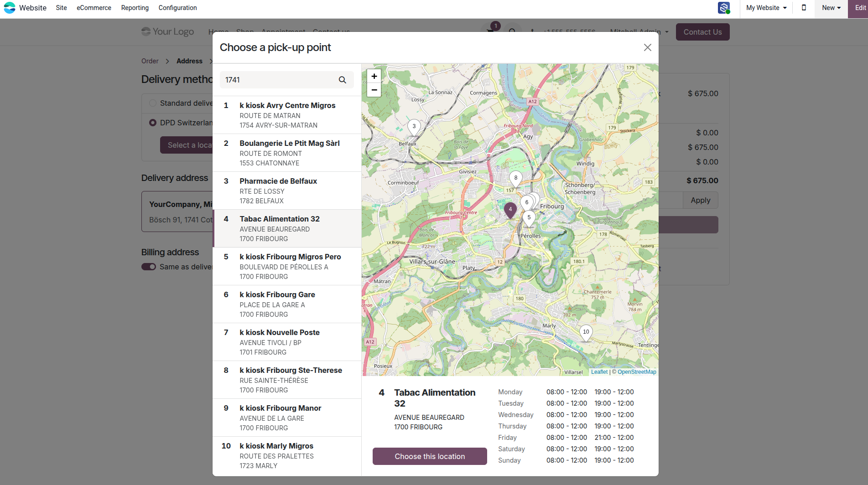Click the Select a location button behind dialog
This screenshot has height=485, width=868.
click(187, 145)
